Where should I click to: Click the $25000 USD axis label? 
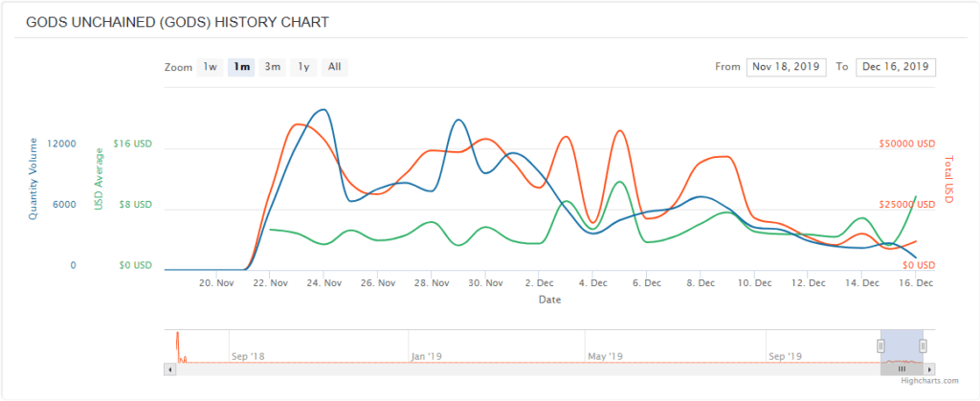coord(907,205)
